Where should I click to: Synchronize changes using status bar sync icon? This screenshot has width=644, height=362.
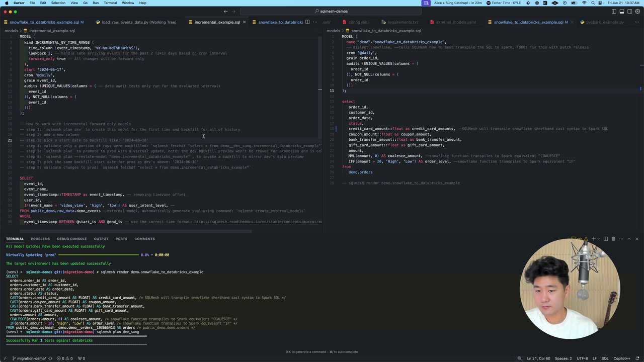[51, 358]
